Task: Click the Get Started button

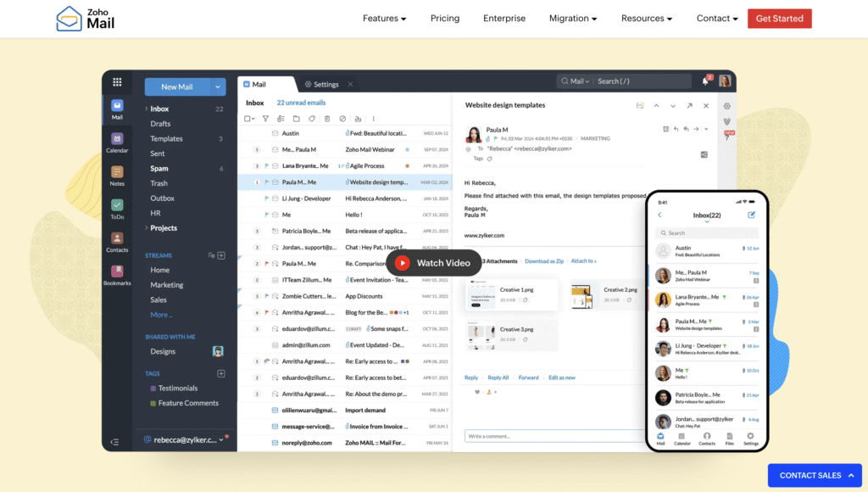Action: click(780, 19)
